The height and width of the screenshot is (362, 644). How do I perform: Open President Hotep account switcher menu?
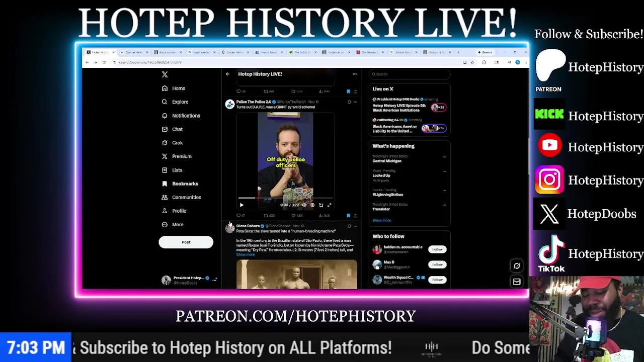tap(189, 280)
